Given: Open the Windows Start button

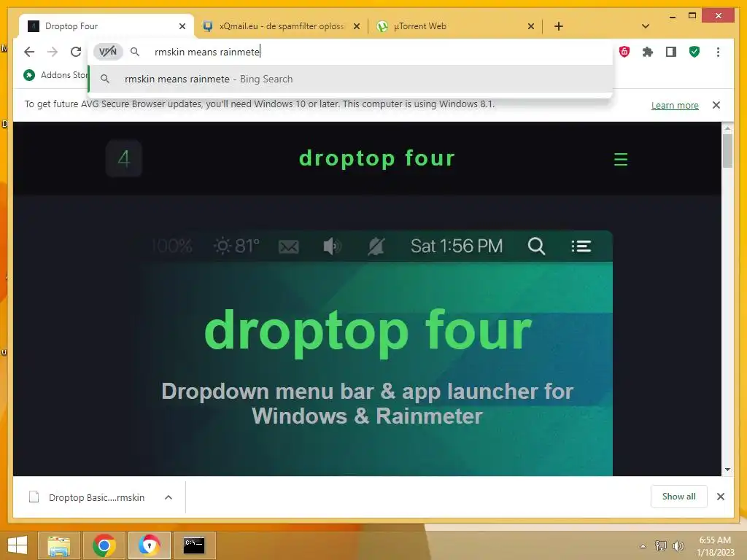Looking at the screenshot, I should point(18,545).
